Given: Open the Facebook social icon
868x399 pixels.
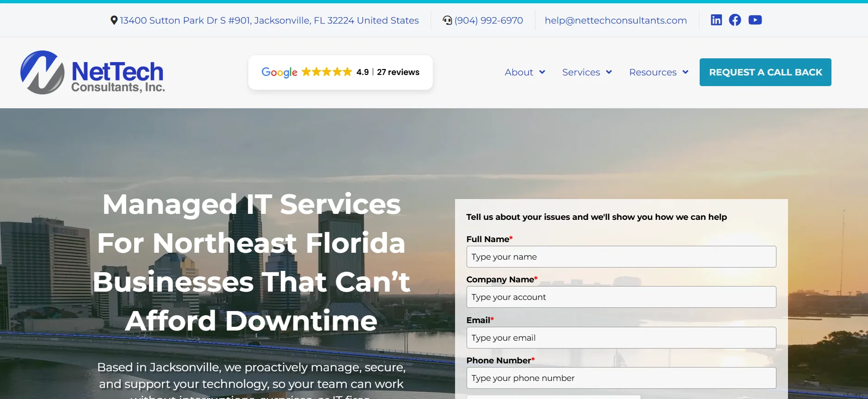Looking at the screenshot, I should [x=735, y=20].
